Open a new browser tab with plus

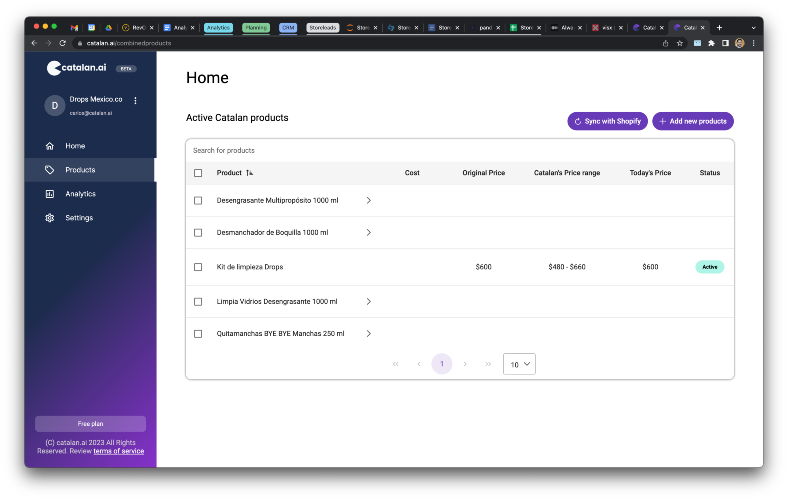click(x=719, y=28)
